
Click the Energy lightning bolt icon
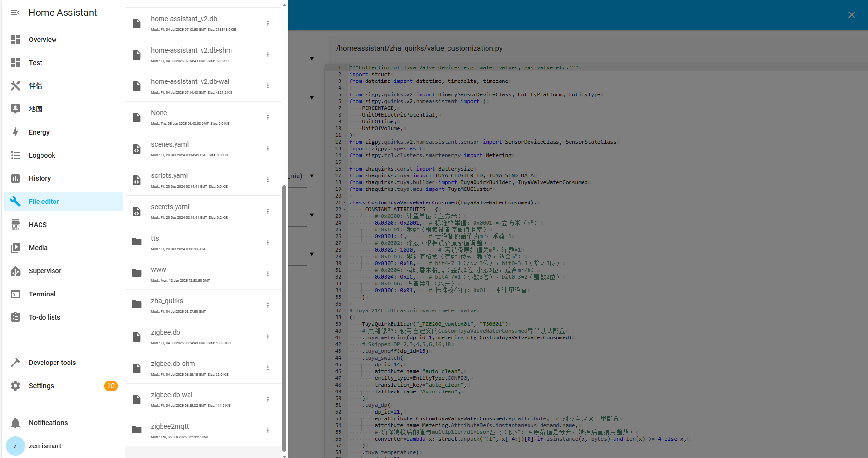(x=15, y=132)
